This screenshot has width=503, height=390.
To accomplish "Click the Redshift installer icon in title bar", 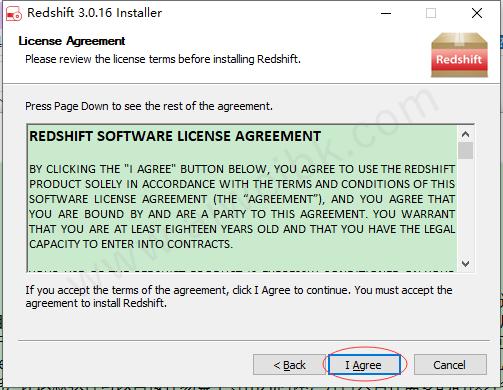I will 14,13.
